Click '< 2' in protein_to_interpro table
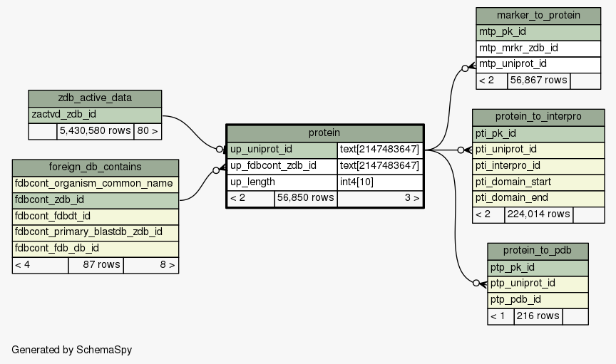The image size is (616, 364). click(x=488, y=215)
